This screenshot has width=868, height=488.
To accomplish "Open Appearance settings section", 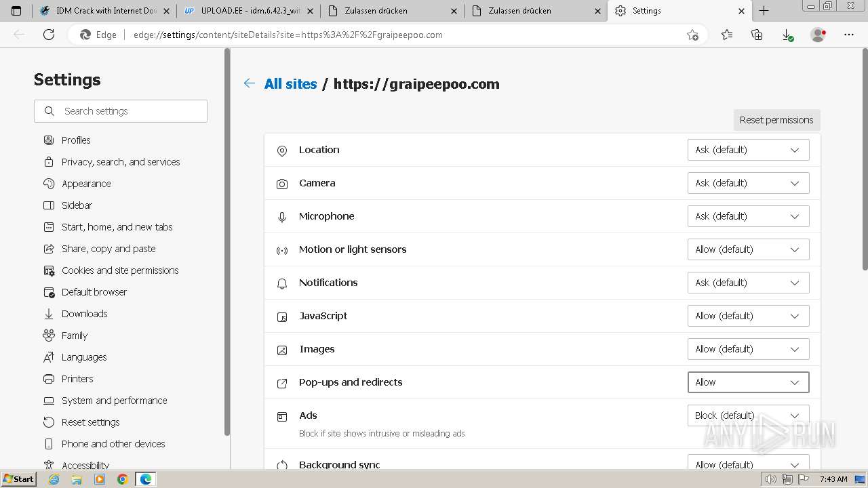I will coord(86,184).
